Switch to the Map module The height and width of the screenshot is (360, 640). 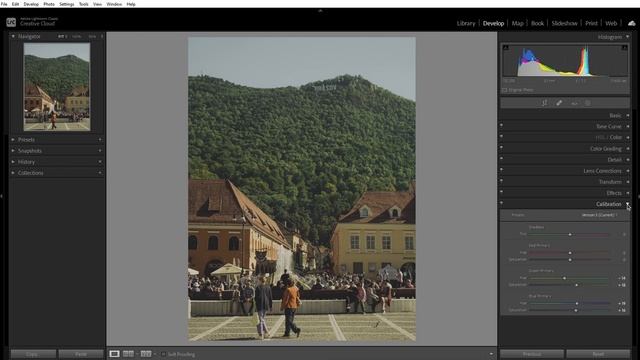click(518, 23)
